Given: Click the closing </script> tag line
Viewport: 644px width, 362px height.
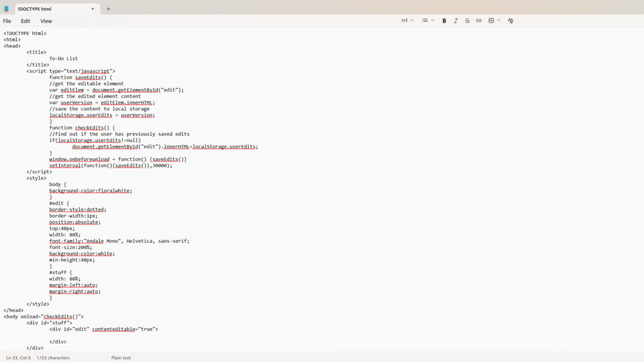Looking at the screenshot, I should coord(39,172).
